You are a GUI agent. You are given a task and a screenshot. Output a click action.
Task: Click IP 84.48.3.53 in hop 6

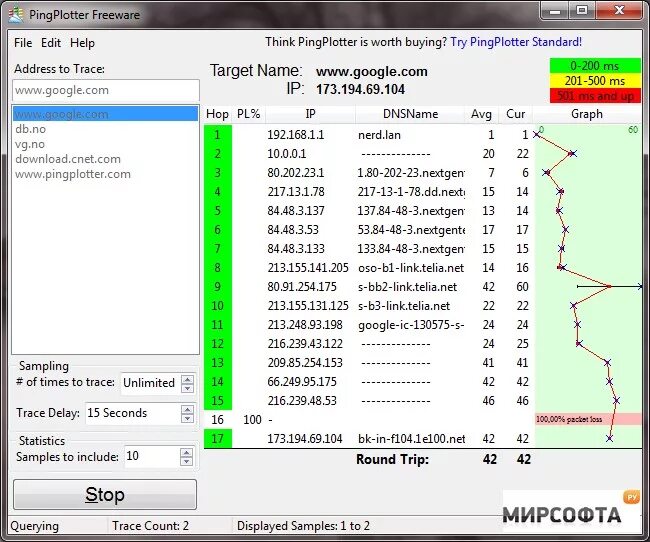coord(292,230)
